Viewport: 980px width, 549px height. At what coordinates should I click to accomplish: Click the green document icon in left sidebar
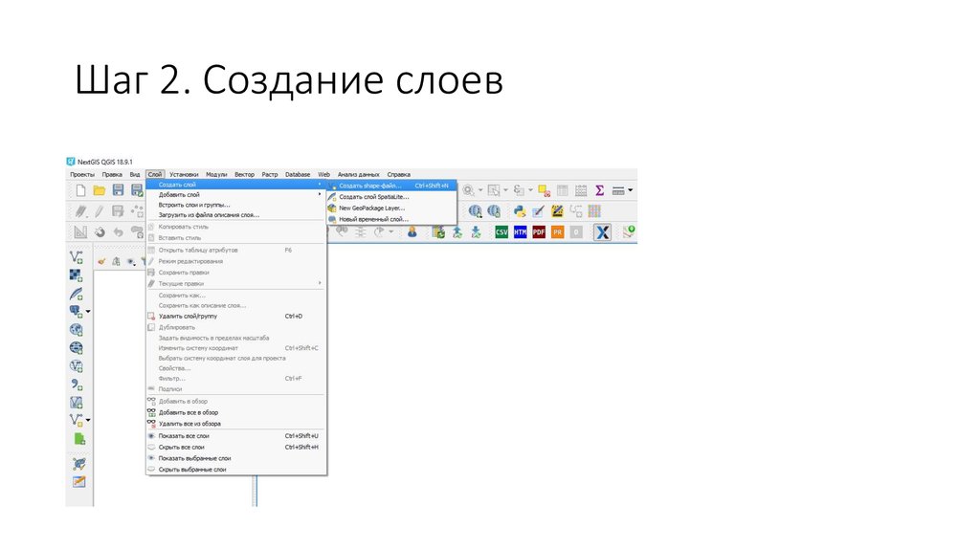(79, 439)
